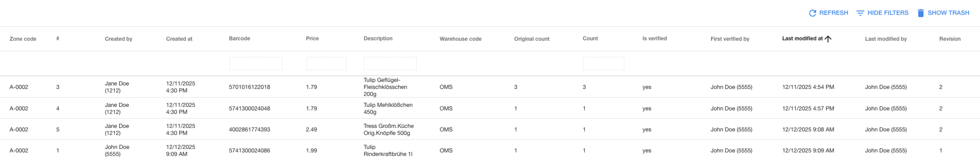Viewport: 980px width, 159px height.
Task: Focus the Barcode filter input
Action: [x=256, y=64]
